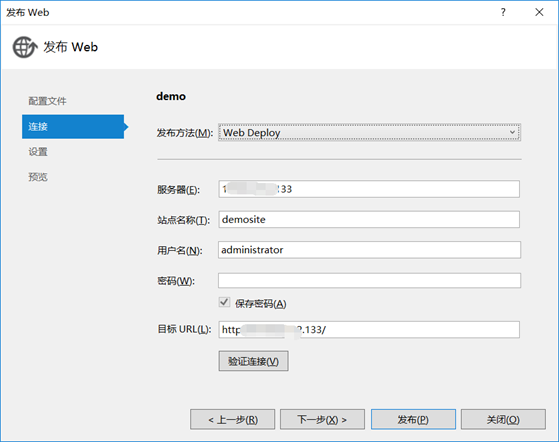Click the 目标 URL input field

click(x=369, y=330)
